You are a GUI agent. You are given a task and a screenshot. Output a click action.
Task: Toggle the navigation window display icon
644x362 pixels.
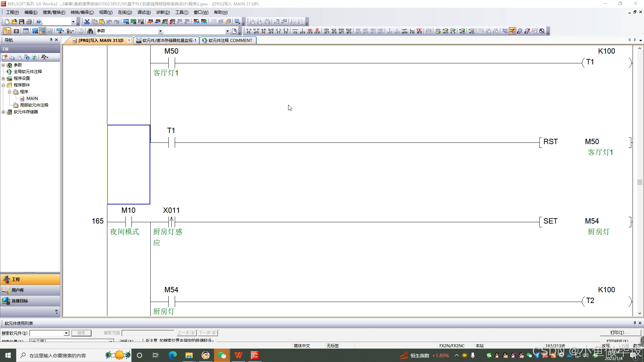coord(7,31)
